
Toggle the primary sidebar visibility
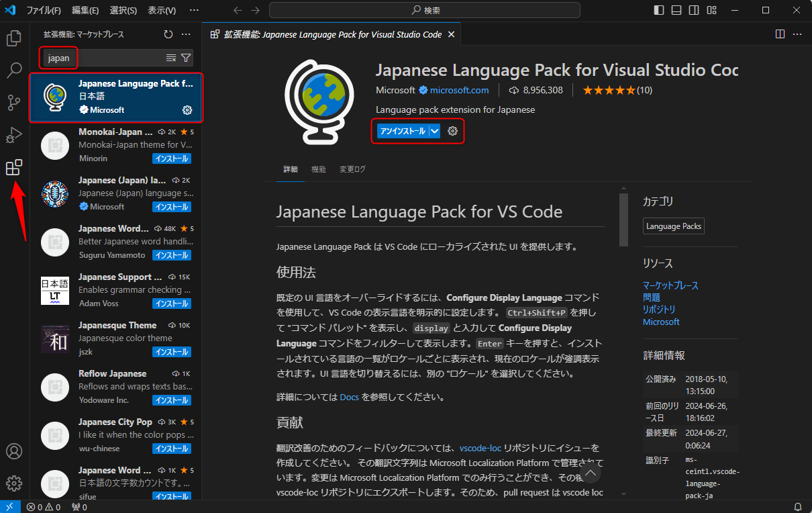(658, 10)
